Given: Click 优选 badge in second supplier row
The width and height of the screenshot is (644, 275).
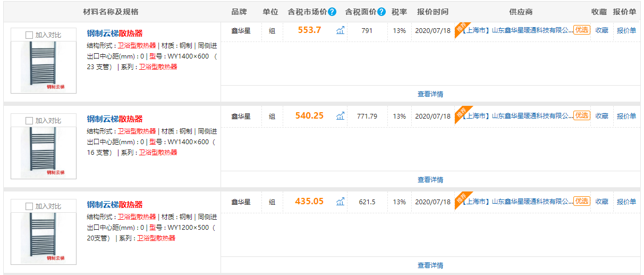Looking at the screenshot, I should [582, 115].
